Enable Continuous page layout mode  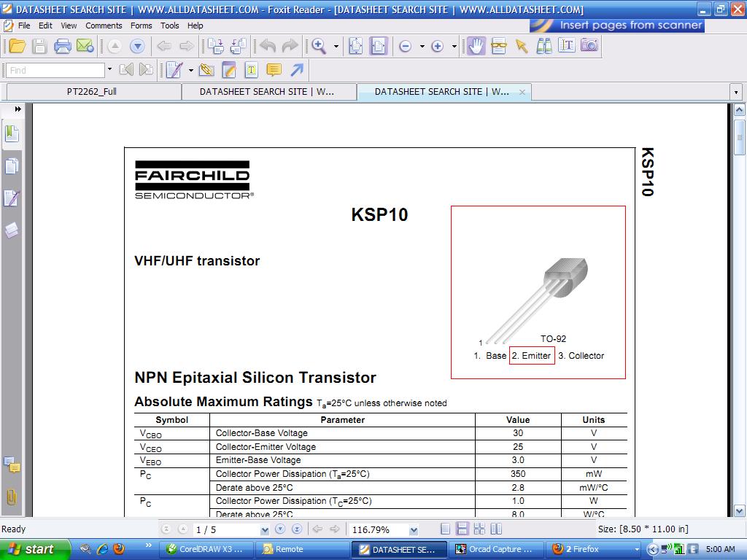tap(462, 529)
